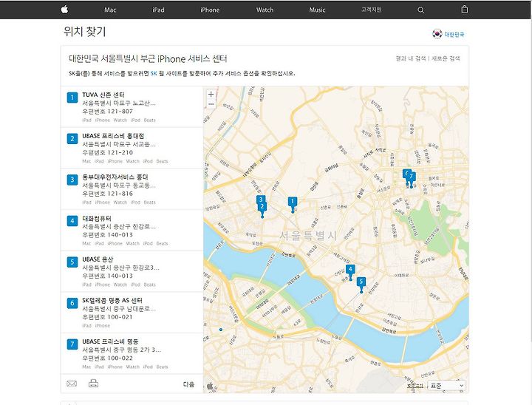This screenshot has width=532, height=405.
Task: Open the iPad menu
Action: click(158, 10)
